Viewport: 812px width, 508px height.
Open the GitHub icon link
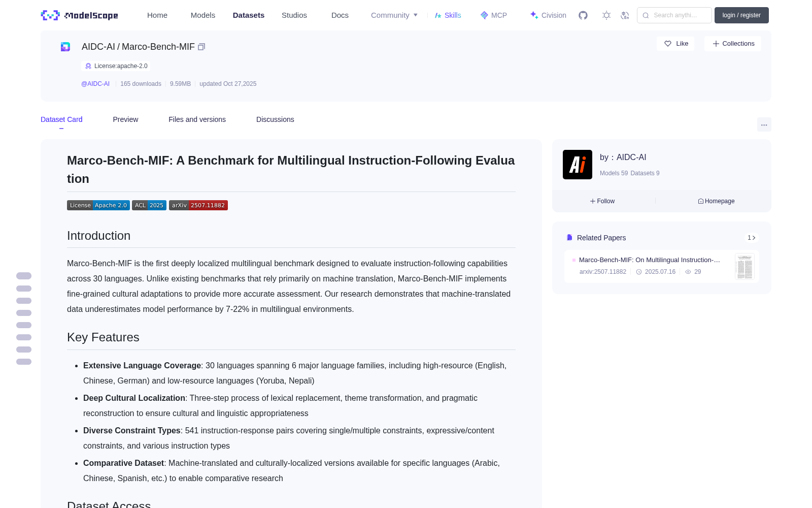(583, 15)
